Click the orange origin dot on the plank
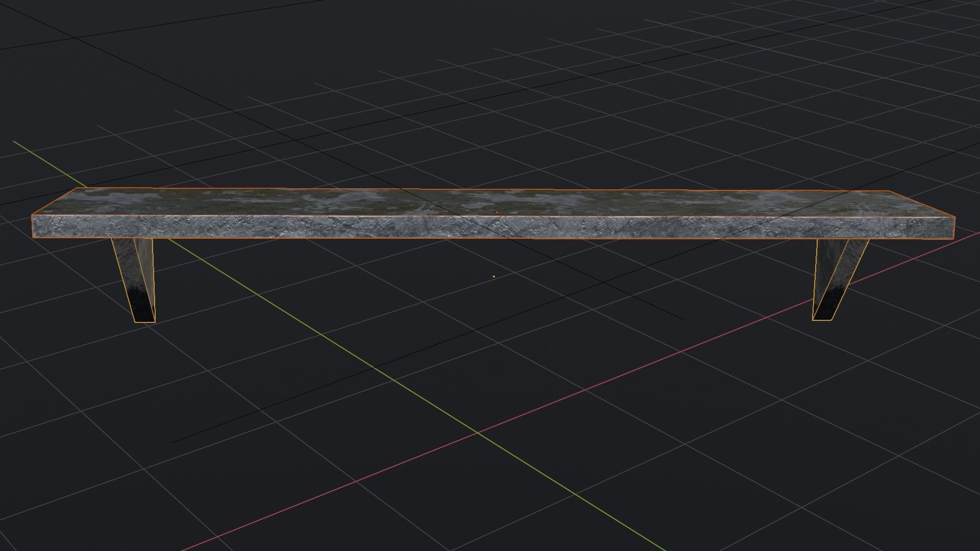The height and width of the screenshot is (551, 980). [497, 212]
